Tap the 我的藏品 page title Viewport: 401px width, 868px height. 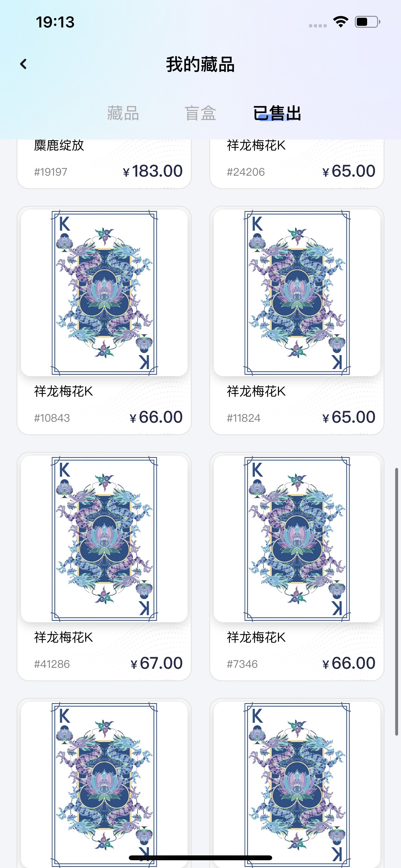tap(200, 64)
